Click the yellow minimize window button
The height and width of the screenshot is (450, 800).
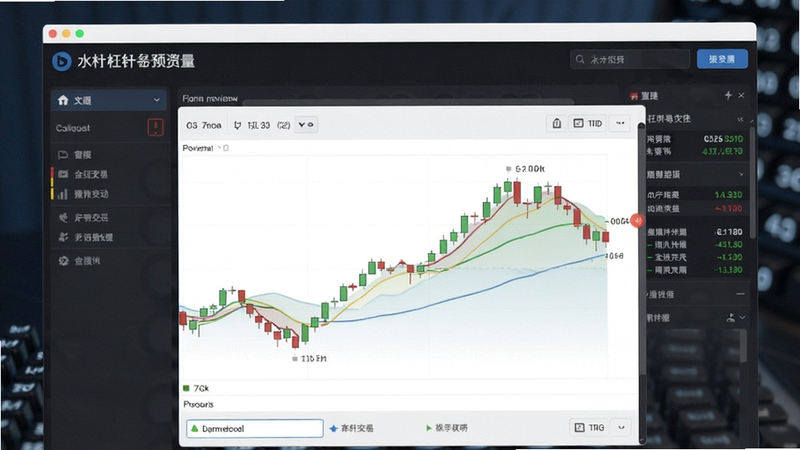pos(66,34)
